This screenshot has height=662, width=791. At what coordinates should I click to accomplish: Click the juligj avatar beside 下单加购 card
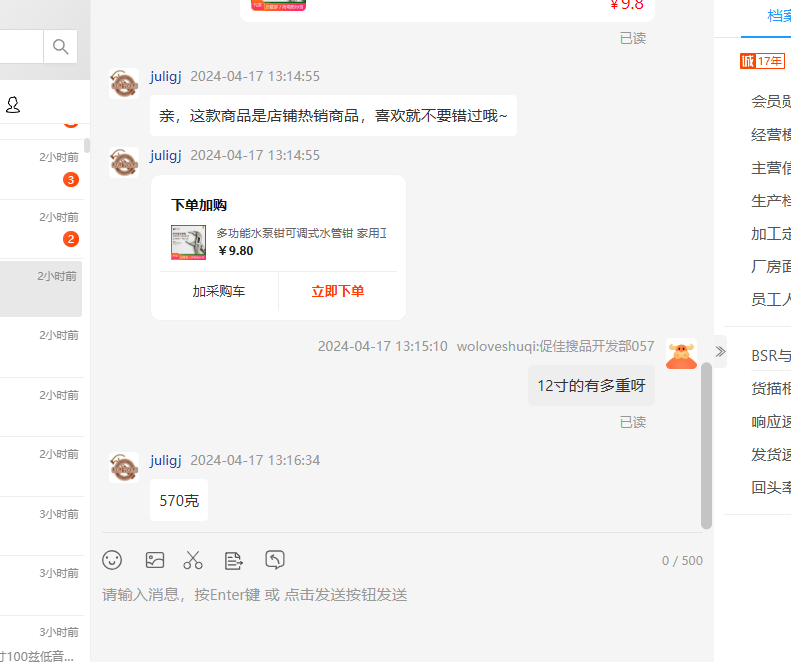pyautogui.click(x=124, y=162)
